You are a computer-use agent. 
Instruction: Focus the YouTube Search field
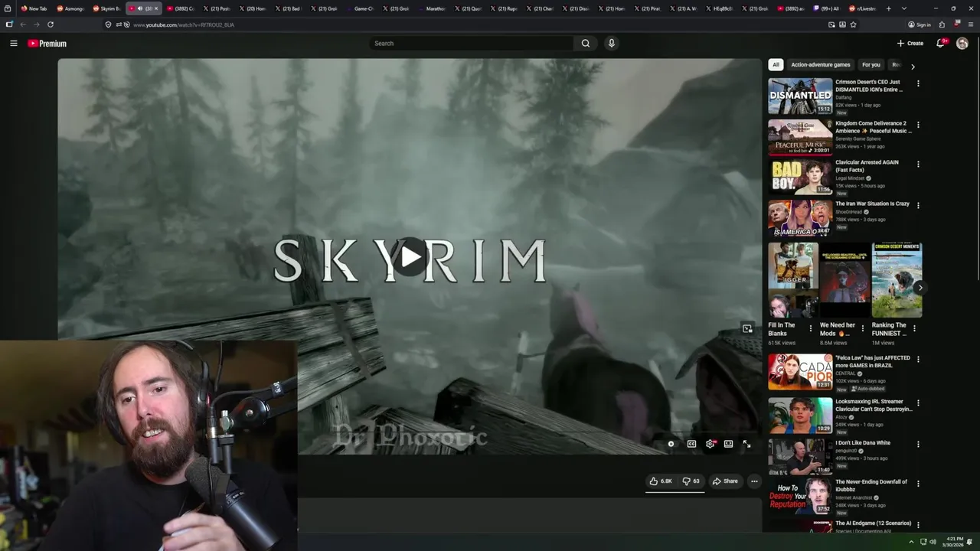(472, 44)
